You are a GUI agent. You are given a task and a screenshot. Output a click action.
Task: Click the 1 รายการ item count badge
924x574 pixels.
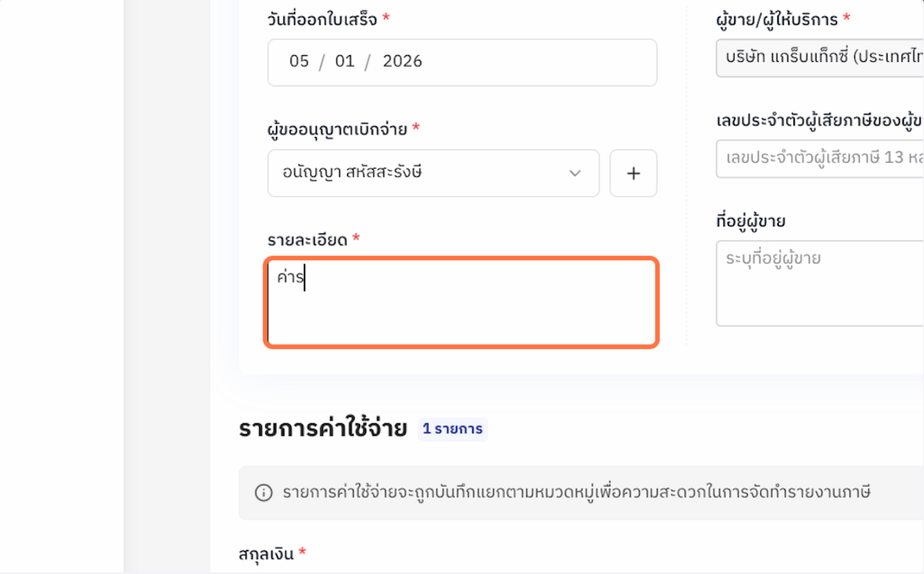click(x=452, y=429)
